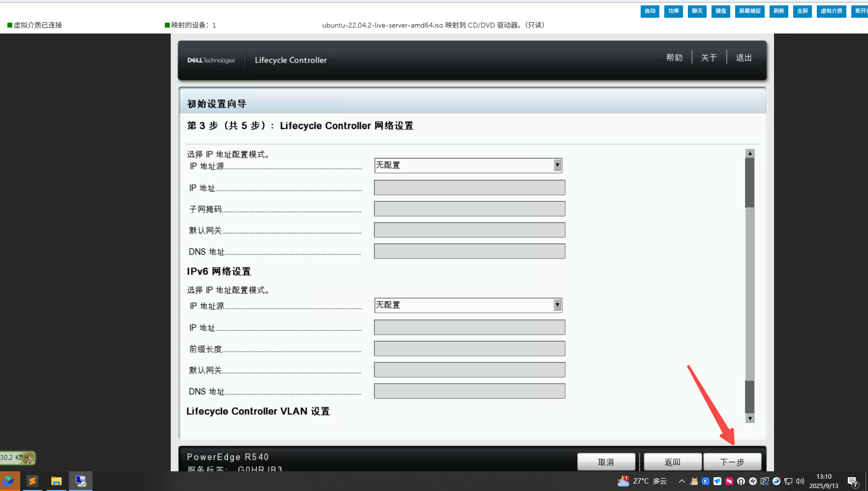The width and height of the screenshot is (868, 491).
Task: Show hidden system tray icons
Action: 682,481
